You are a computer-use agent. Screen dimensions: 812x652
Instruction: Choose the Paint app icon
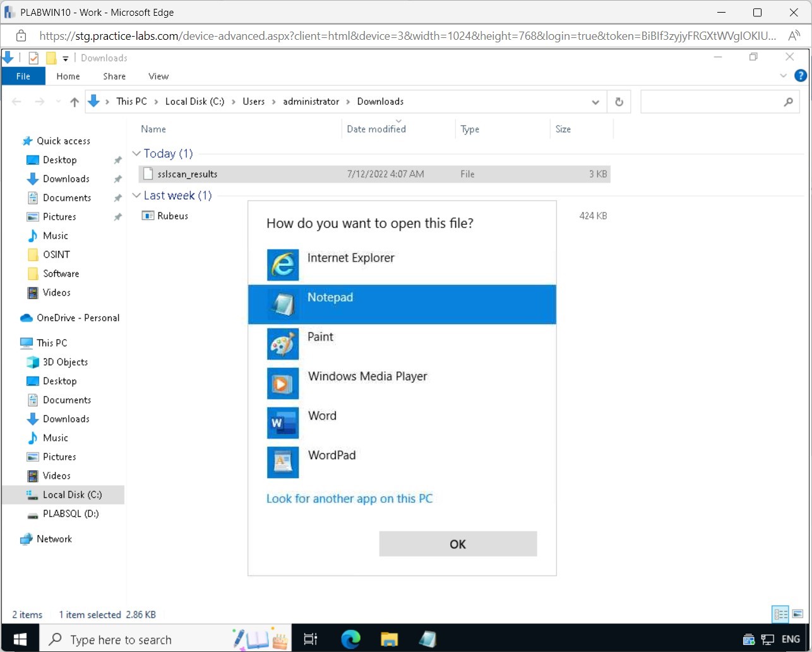click(282, 344)
